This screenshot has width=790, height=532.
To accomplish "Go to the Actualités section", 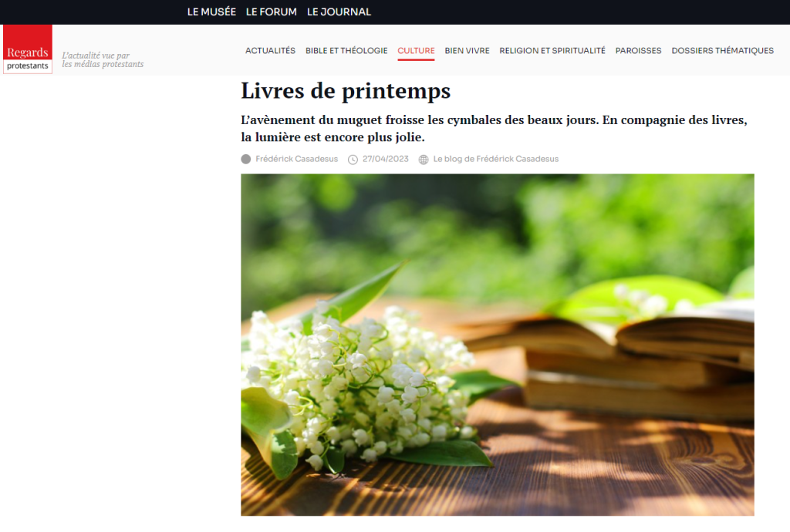I will (270, 50).
